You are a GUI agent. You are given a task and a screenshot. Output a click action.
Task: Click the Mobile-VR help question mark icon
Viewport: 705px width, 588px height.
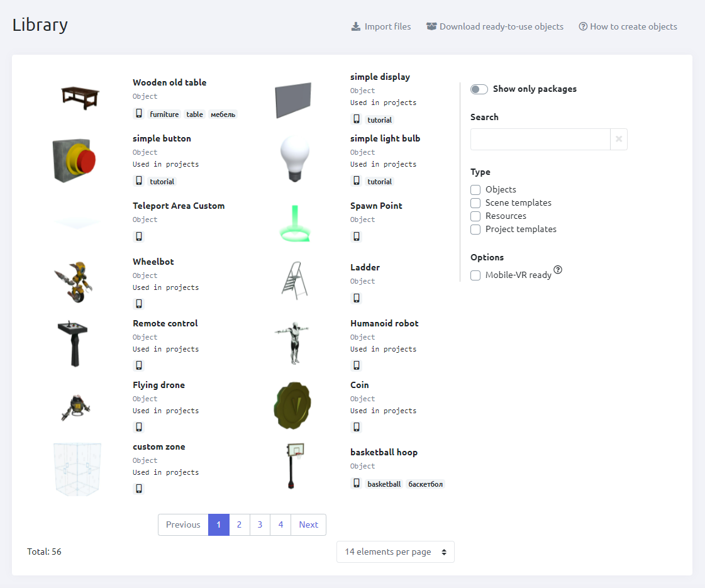(x=558, y=270)
